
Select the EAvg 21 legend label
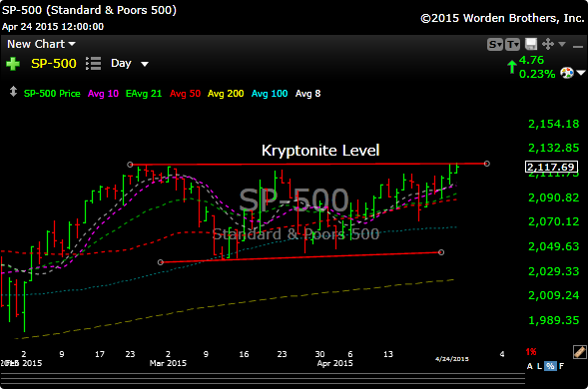click(x=144, y=94)
